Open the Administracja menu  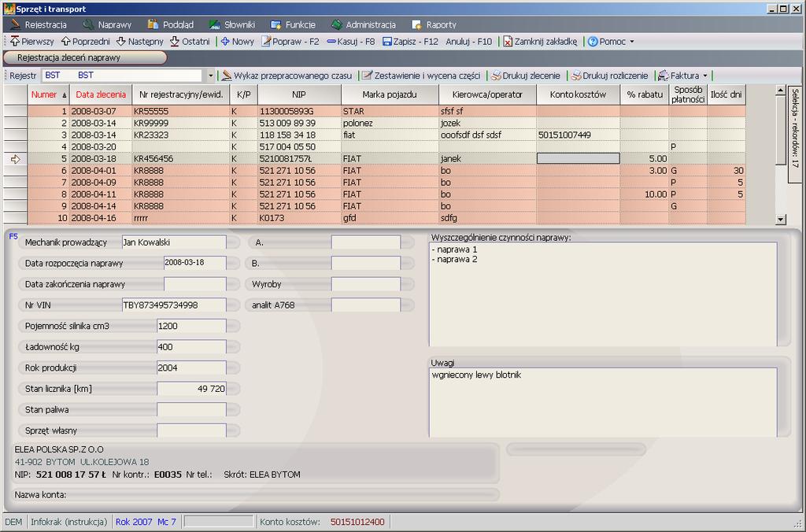[x=364, y=24]
